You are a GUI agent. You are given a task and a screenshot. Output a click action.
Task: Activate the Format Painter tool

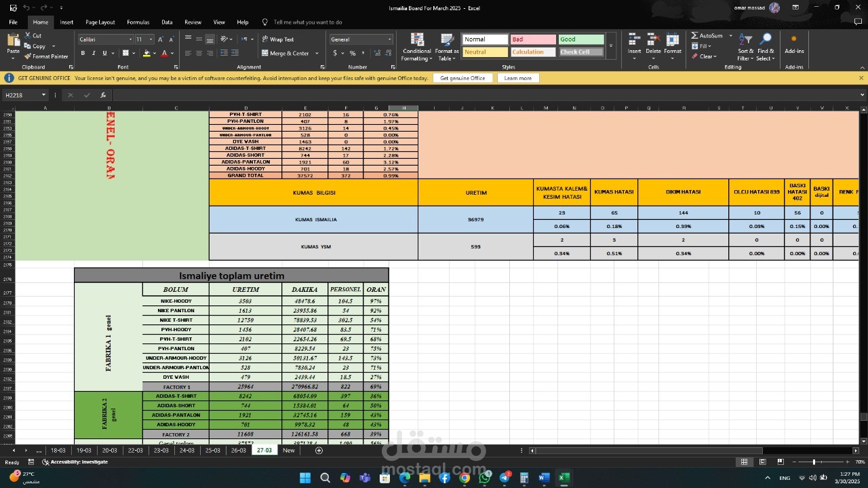46,56
